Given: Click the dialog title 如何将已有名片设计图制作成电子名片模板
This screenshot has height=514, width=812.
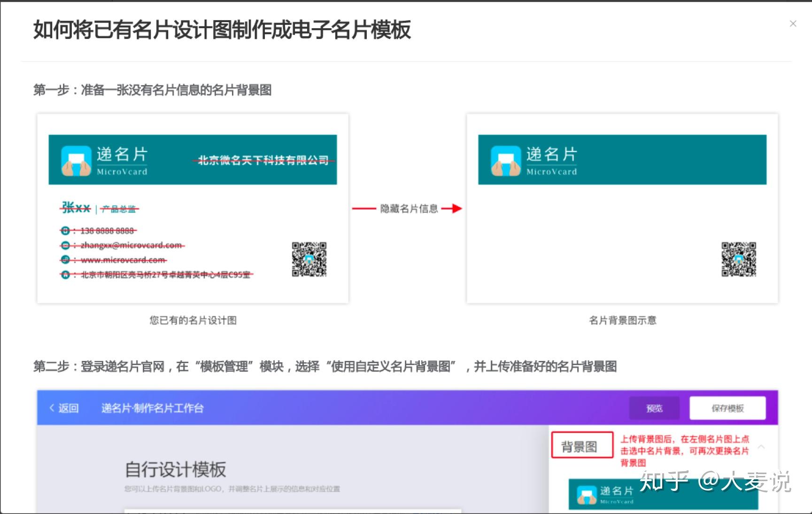Looking at the screenshot, I should [x=222, y=30].
